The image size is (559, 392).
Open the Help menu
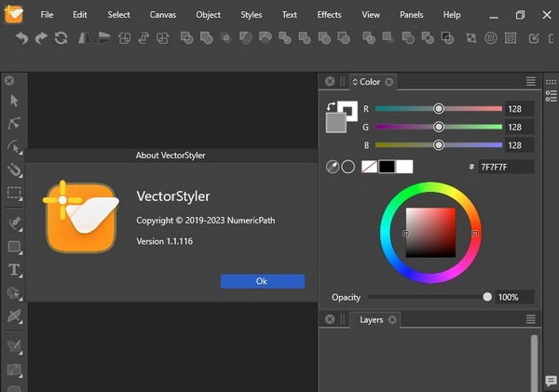[x=452, y=15]
